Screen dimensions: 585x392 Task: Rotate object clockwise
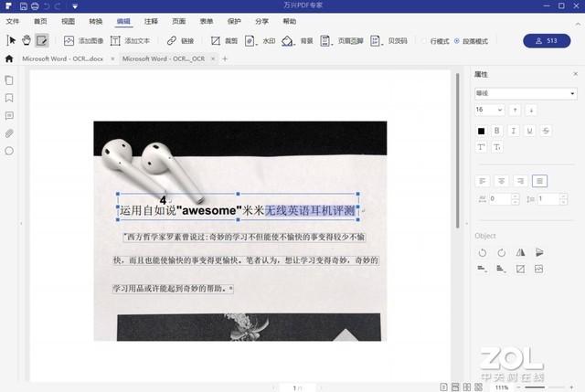502,253
